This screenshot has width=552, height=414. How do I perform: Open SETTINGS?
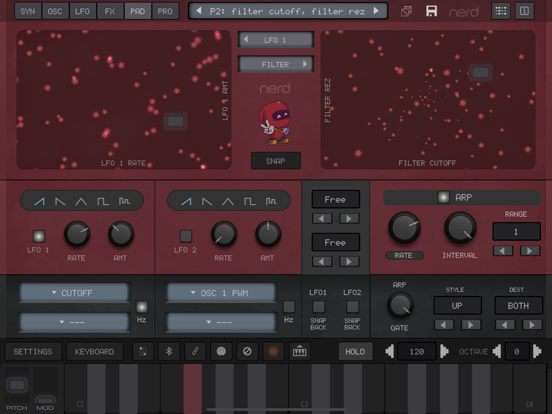(x=33, y=351)
